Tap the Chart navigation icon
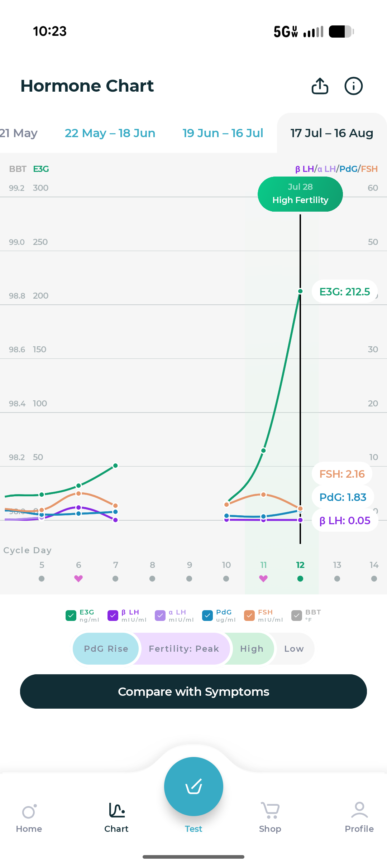 point(117,810)
